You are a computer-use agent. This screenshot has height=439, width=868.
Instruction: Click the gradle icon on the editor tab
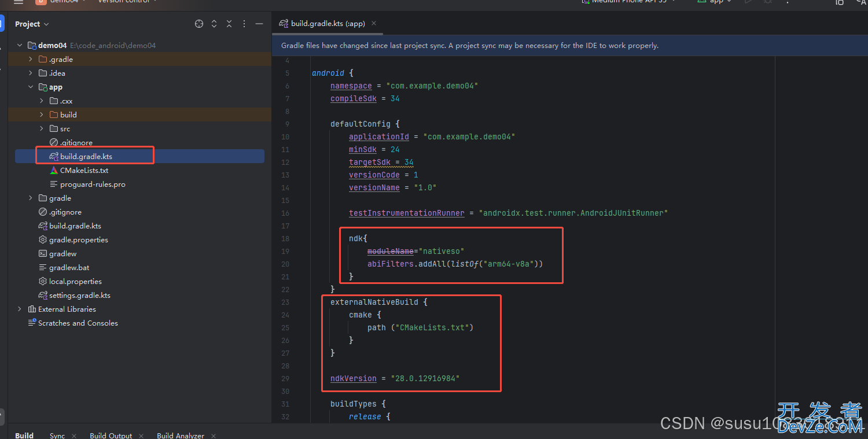[284, 24]
